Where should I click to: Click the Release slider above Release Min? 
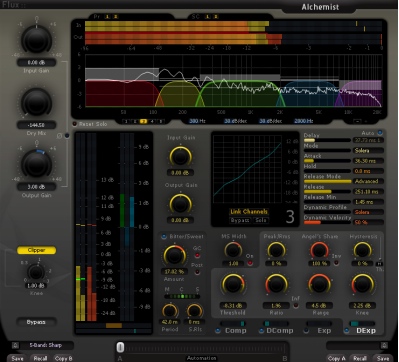[328, 192]
